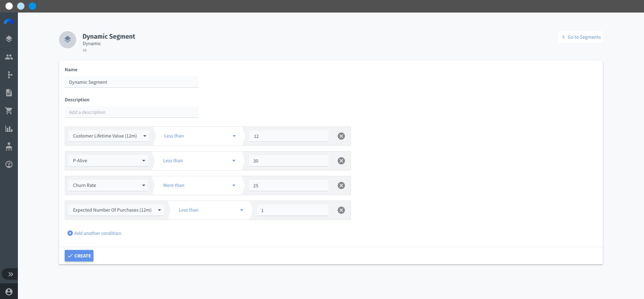Click the CREATE button
Image resolution: width=644 pixels, height=299 pixels.
pyautogui.click(x=79, y=256)
